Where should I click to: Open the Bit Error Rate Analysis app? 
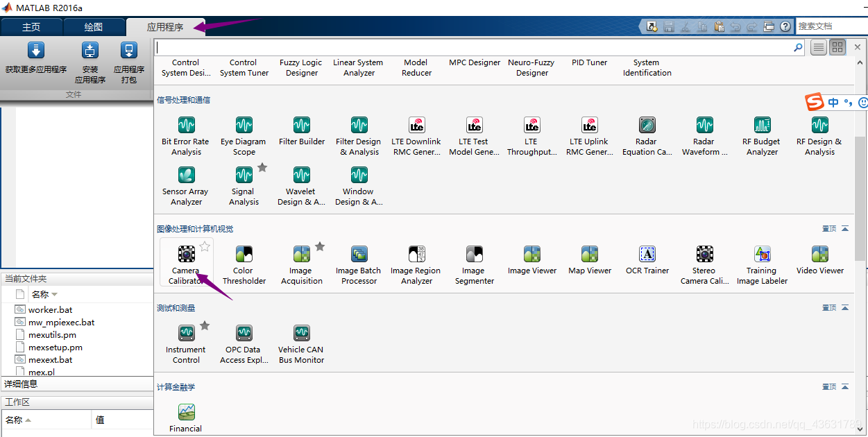[186, 135]
